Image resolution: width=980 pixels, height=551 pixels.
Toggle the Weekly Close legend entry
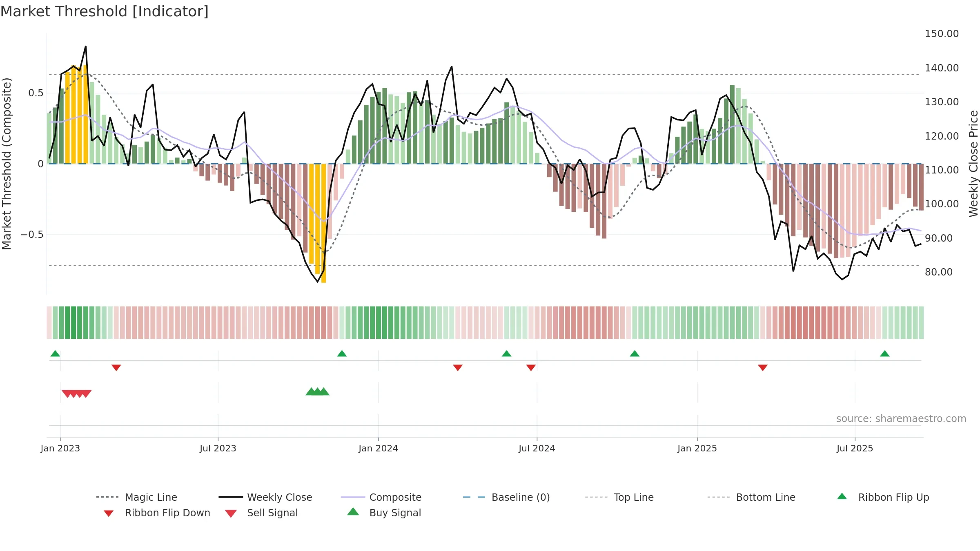tap(265, 497)
